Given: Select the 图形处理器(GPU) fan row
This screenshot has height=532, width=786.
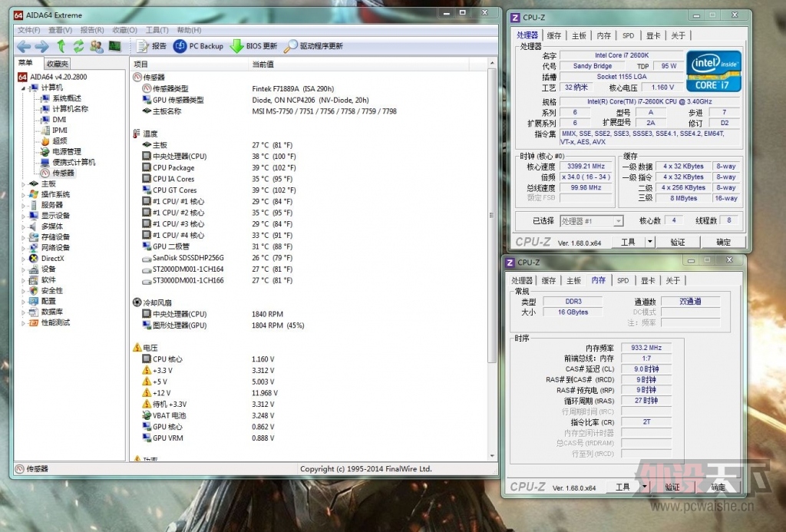Looking at the screenshot, I should click(309, 325).
